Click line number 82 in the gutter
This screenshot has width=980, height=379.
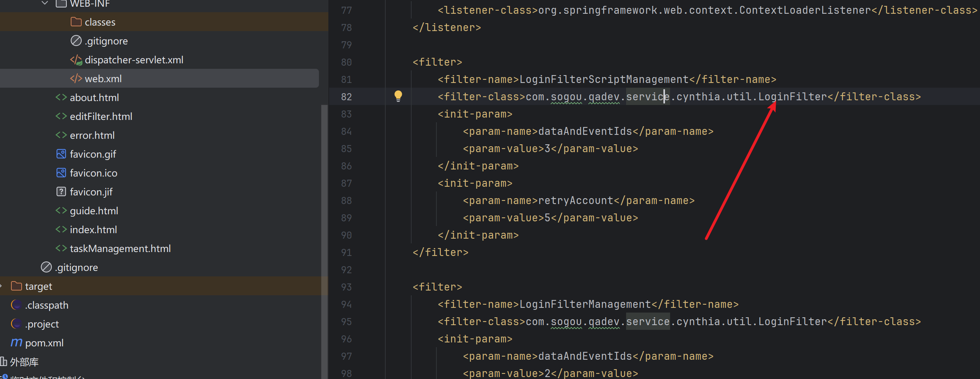tap(346, 97)
